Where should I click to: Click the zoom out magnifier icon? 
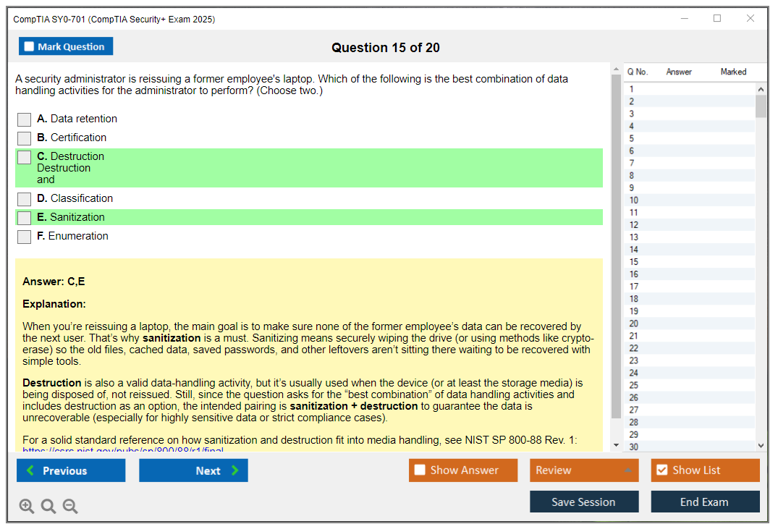click(70, 506)
